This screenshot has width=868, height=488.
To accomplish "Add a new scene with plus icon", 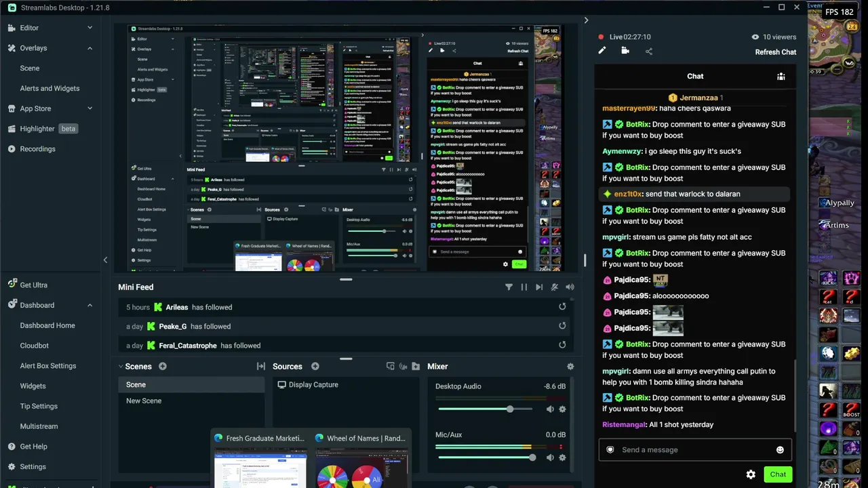I will pos(163,367).
